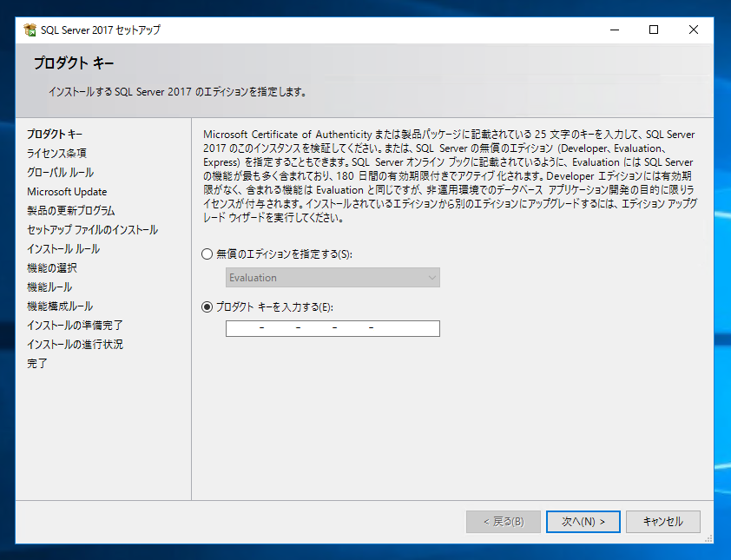Image resolution: width=731 pixels, height=560 pixels.
Task: Click the プロダクト キー step in the sidebar
Action: point(55,135)
